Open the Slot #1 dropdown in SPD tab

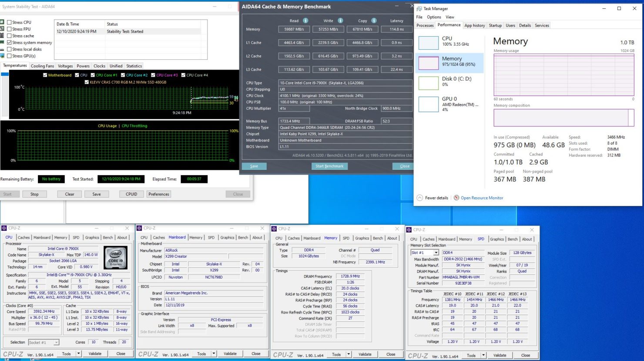(x=436, y=253)
